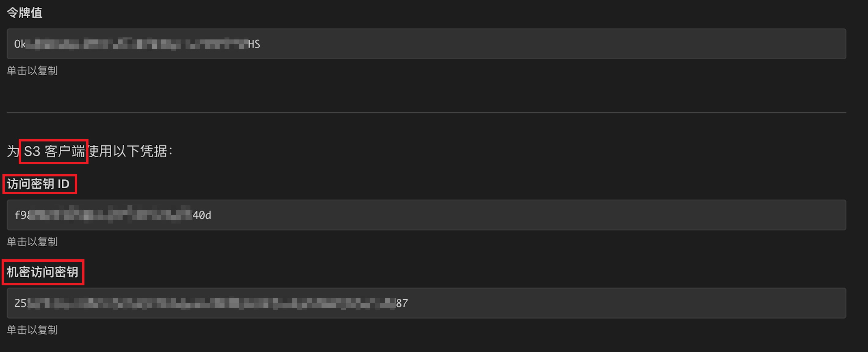Click the horizontal divider below the token section
The height and width of the screenshot is (352, 868).
click(x=426, y=113)
